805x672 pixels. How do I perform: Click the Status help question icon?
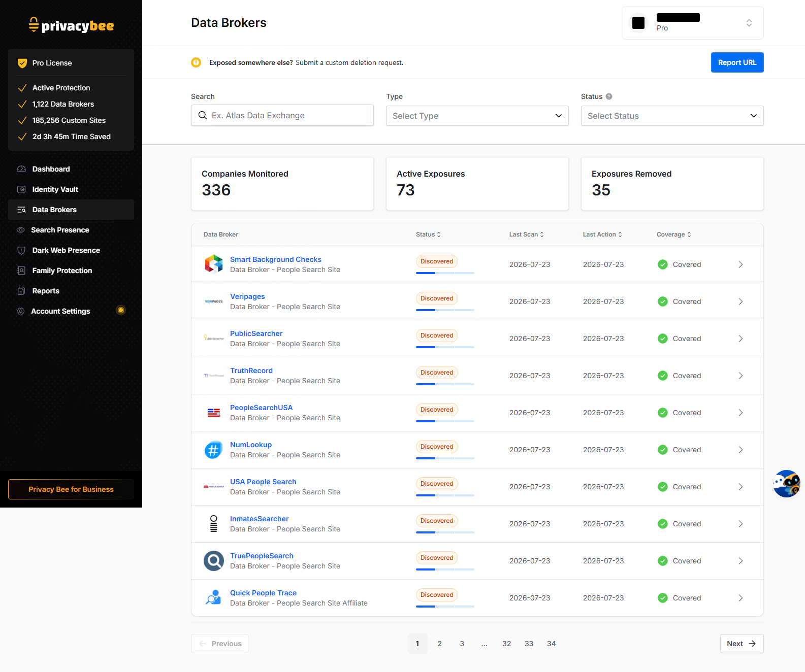(x=609, y=96)
